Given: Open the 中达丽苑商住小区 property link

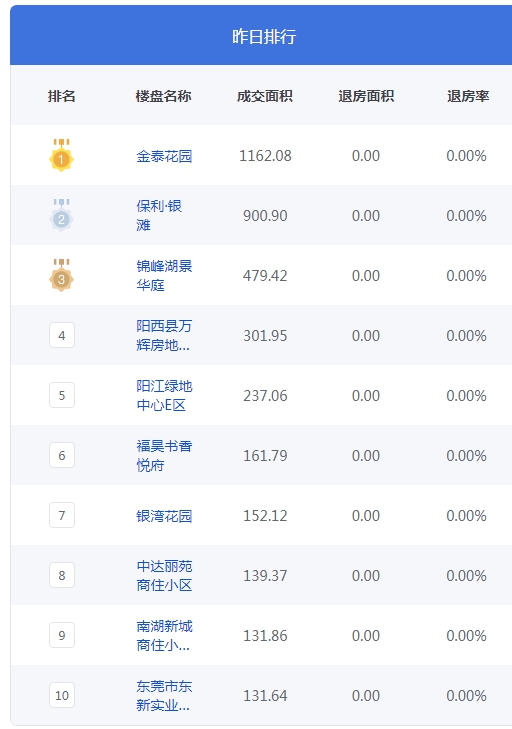Looking at the screenshot, I should click(x=164, y=575).
